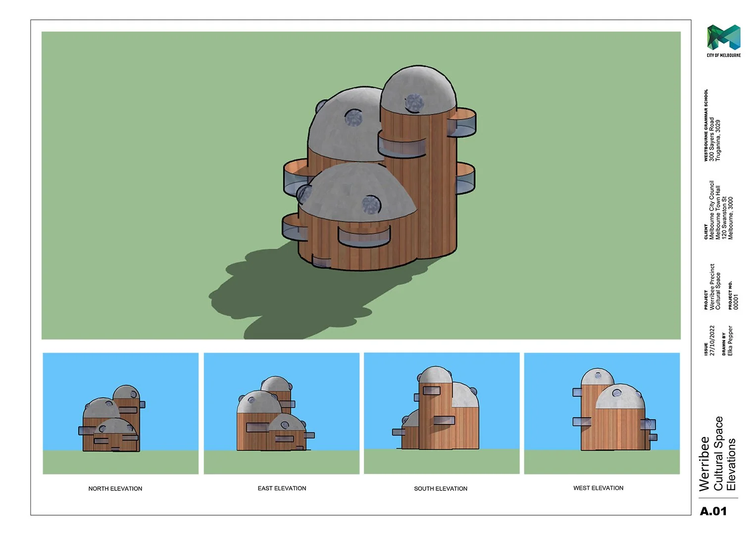
Task: Open the West Elevation view image
Action: coord(602,413)
